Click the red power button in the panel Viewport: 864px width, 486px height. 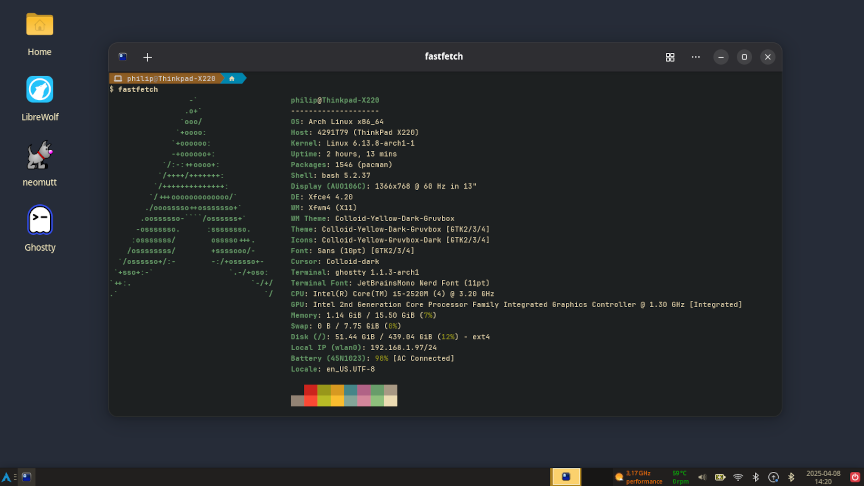[x=855, y=477]
